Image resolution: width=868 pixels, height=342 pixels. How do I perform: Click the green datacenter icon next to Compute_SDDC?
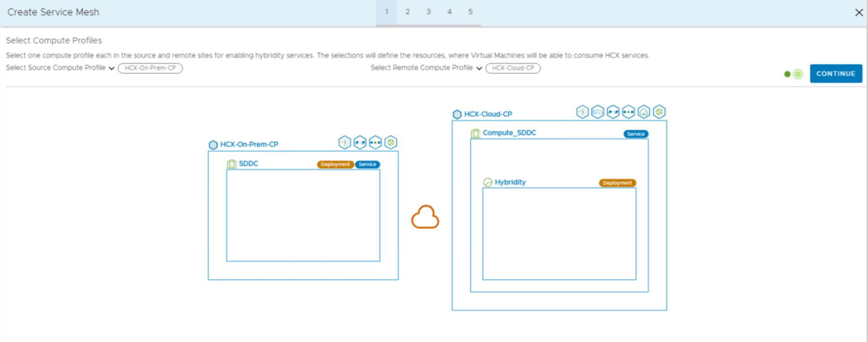pos(475,134)
